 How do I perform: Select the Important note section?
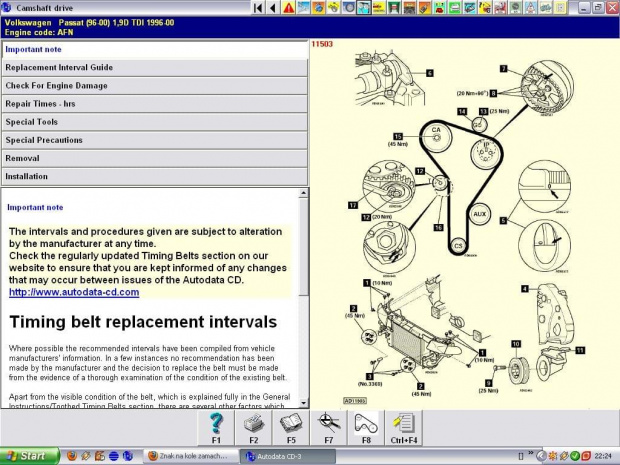pos(155,49)
